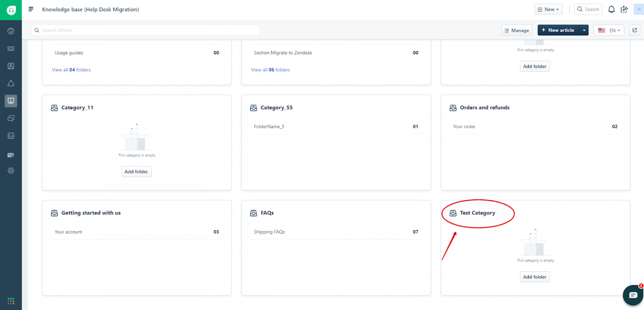Add a folder to Test Category
644x310 pixels.
535,276
